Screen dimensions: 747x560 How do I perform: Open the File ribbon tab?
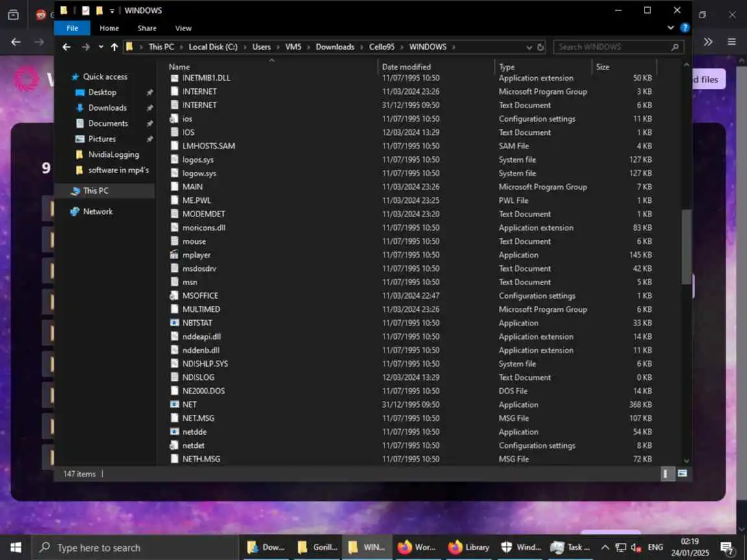tap(72, 28)
